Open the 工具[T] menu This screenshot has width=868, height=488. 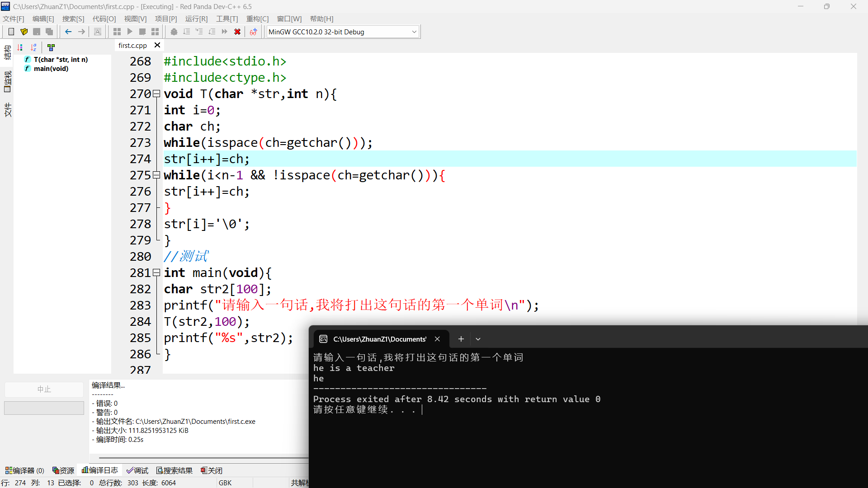click(x=226, y=19)
